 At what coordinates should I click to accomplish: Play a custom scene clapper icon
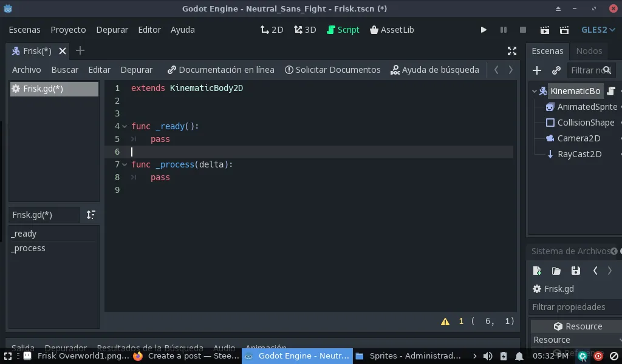click(564, 30)
